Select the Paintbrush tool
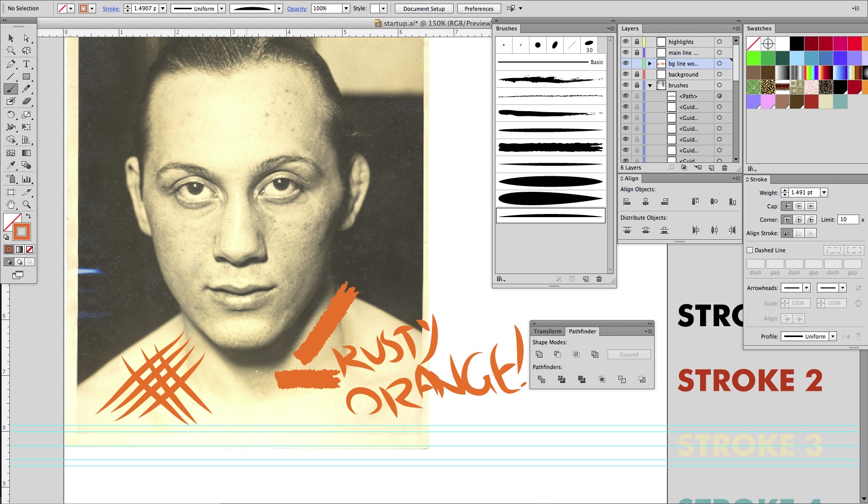 tap(11, 89)
